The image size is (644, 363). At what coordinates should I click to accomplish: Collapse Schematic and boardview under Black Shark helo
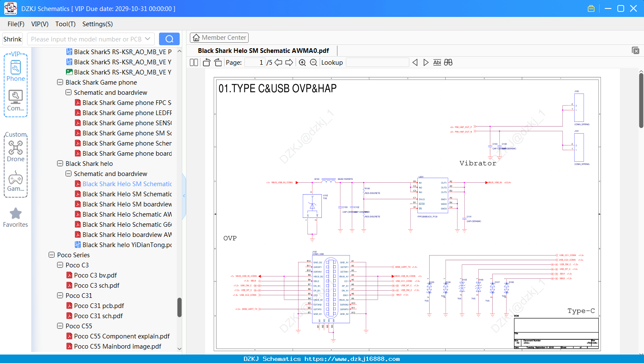69,174
